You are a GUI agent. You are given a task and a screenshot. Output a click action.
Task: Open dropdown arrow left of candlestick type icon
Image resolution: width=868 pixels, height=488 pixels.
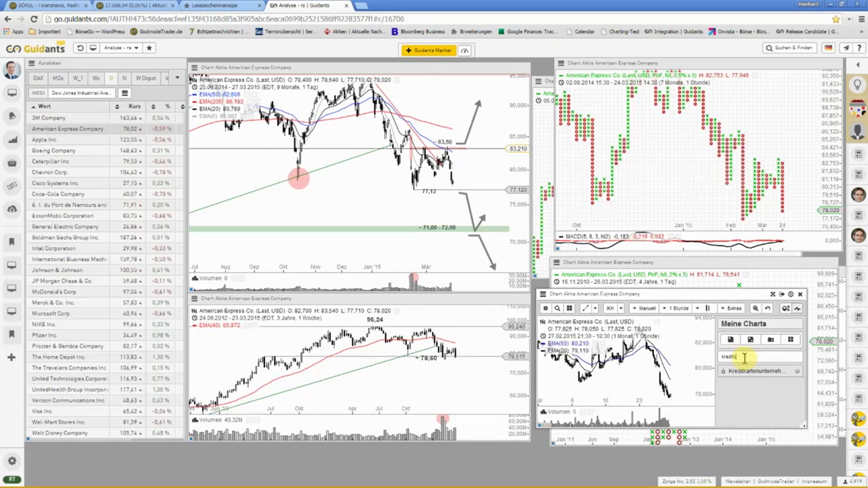pyautogui.click(x=697, y=308)
